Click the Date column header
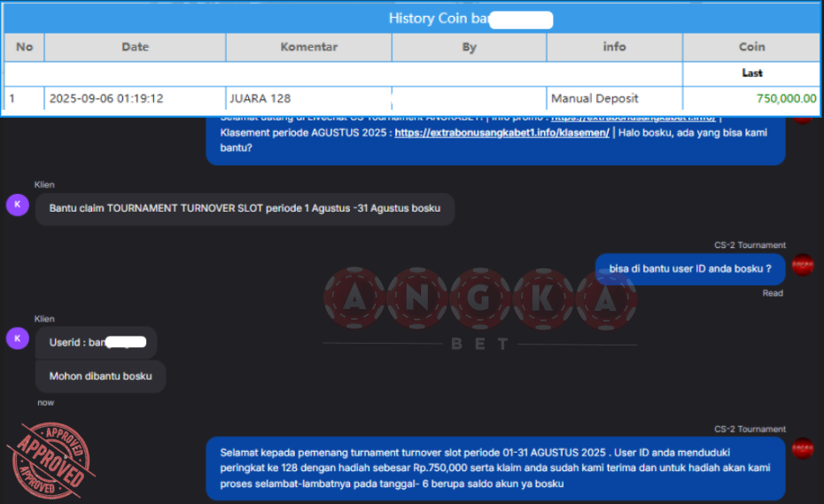This screenshot has height=504, width=824. 135,47
